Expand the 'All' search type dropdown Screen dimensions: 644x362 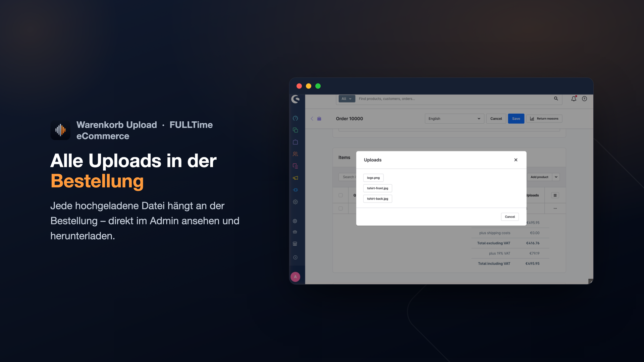tap(346, 99)
